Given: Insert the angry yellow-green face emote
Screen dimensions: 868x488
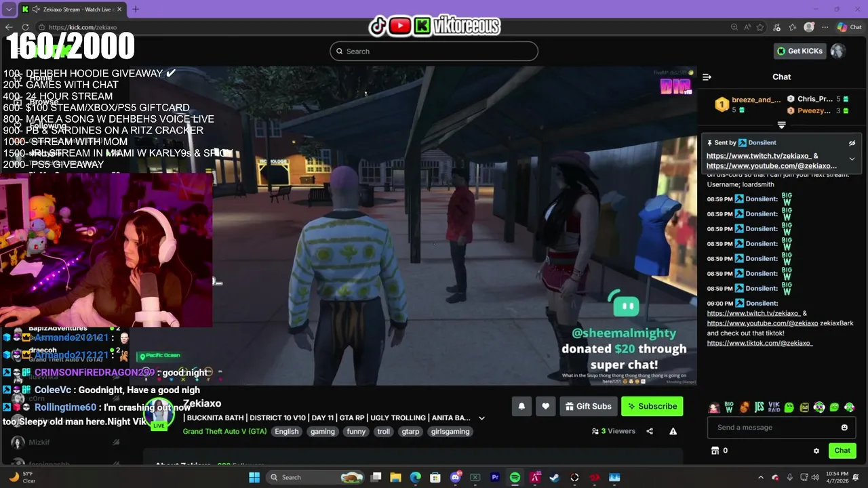Looking at the screenshot, I should [x=804, y=407].
